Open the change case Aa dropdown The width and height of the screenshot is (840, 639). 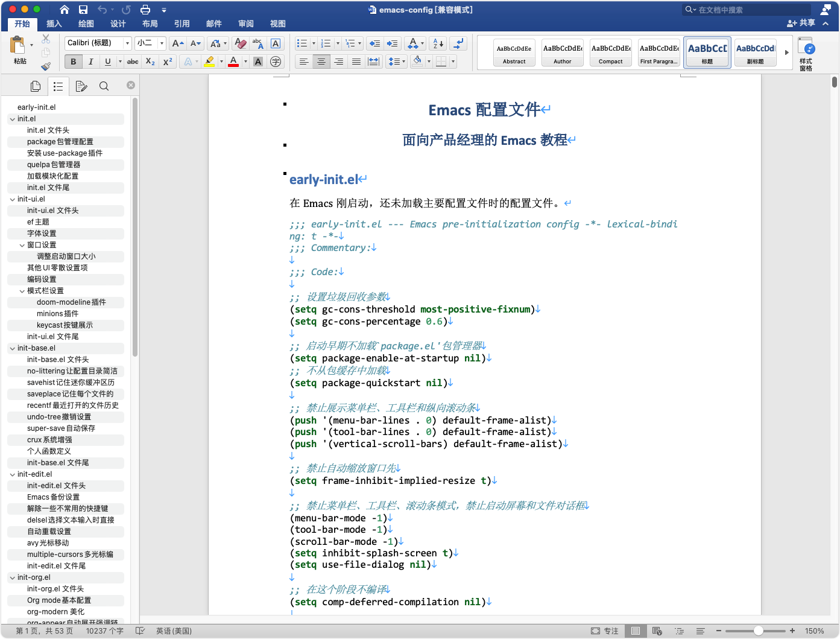[x=218, y=43]
